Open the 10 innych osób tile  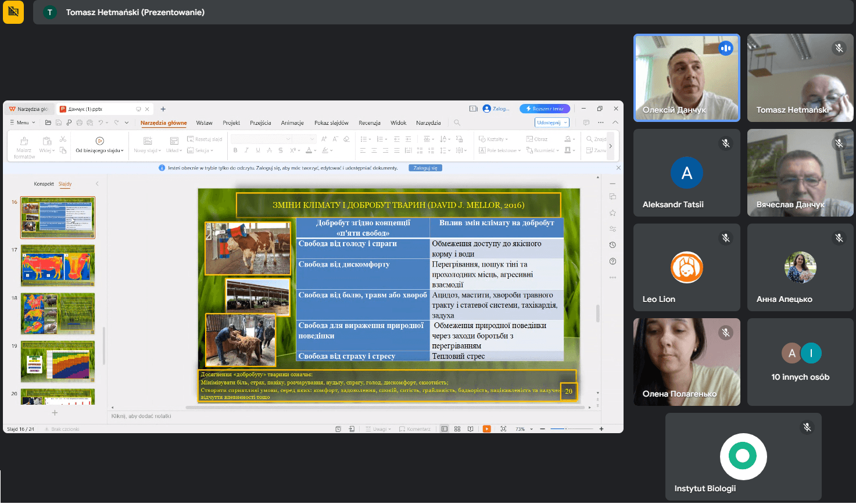[800, 362]
